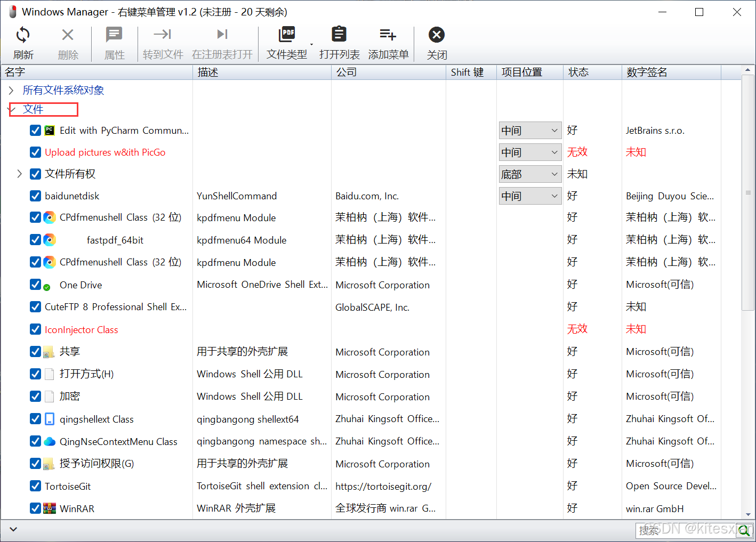Click the Windows Manager app icon in title bar
This screenshot has height=542, width=756.
13,12
